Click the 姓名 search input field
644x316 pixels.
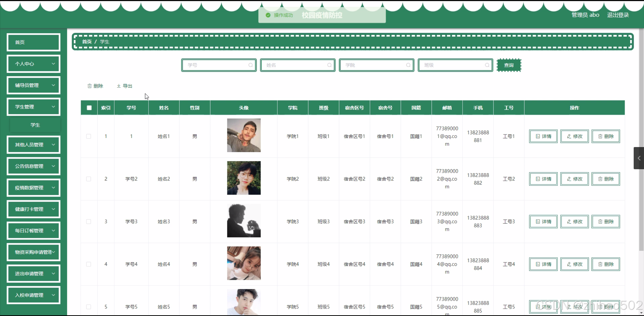[294, 65]
